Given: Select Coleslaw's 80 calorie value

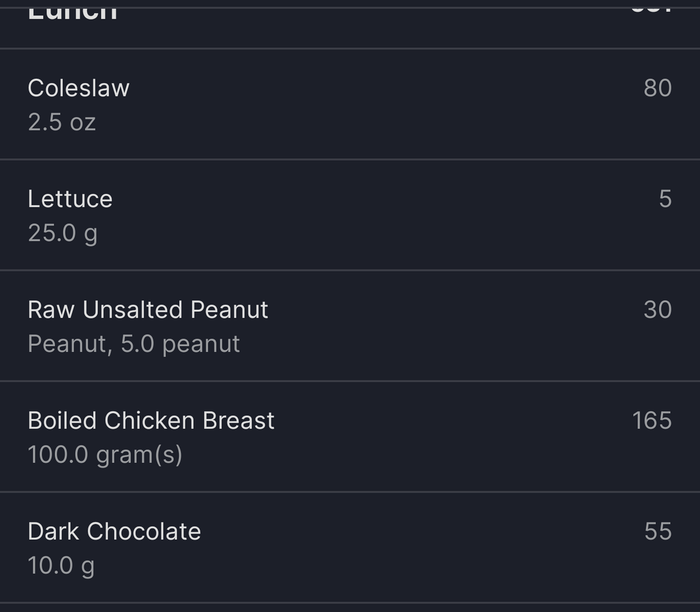Looking at the screenshot, I should click(658, 88).
